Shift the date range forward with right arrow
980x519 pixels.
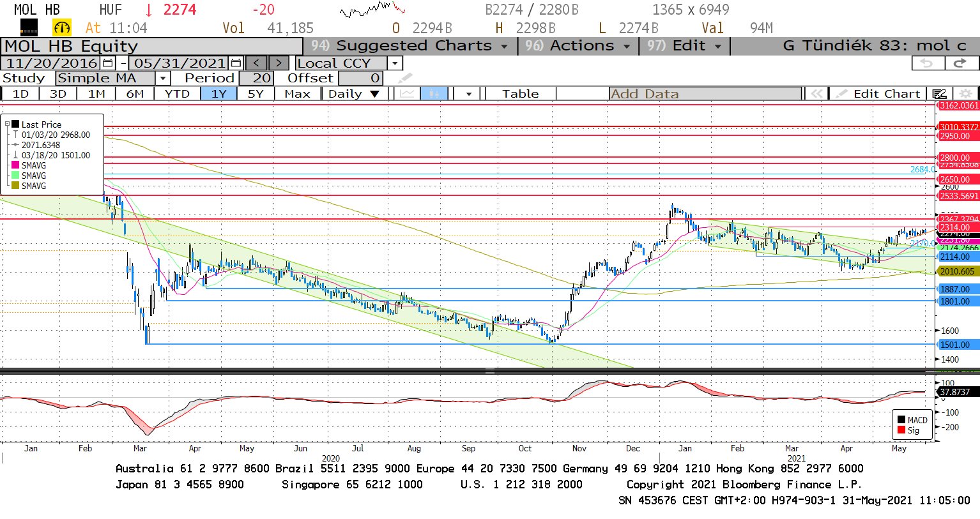(x=279, y=63)
